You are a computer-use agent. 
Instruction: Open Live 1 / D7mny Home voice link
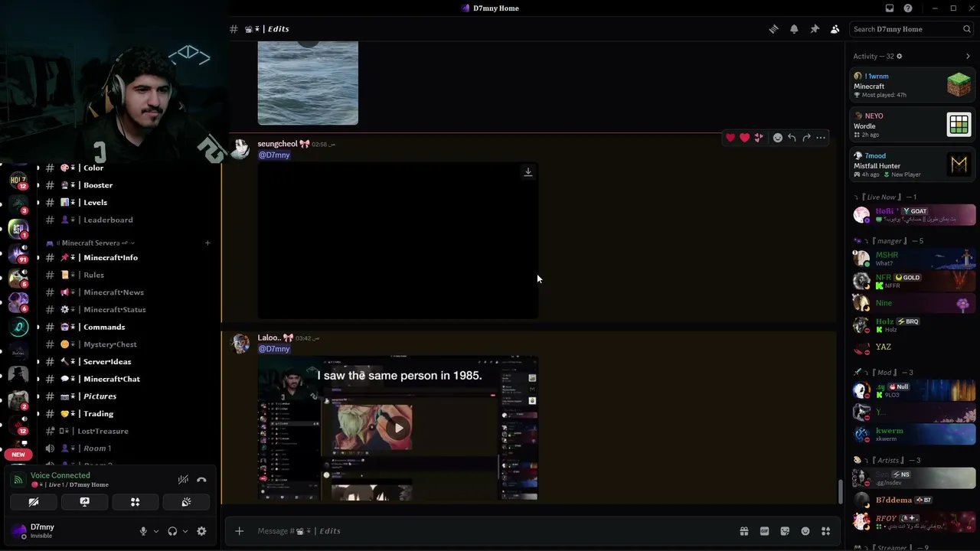[x=70, y=485]
